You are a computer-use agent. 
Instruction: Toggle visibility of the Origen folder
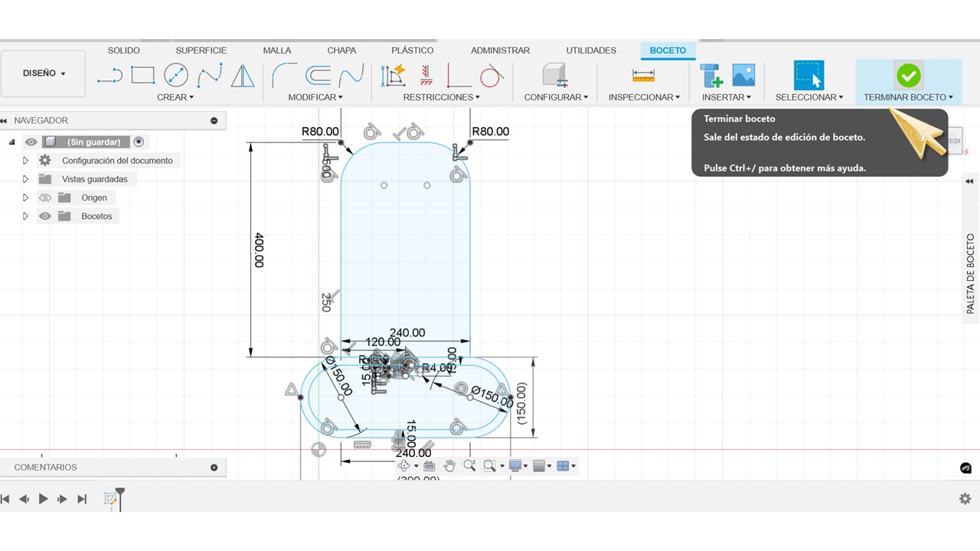click(x=45, y=197)
